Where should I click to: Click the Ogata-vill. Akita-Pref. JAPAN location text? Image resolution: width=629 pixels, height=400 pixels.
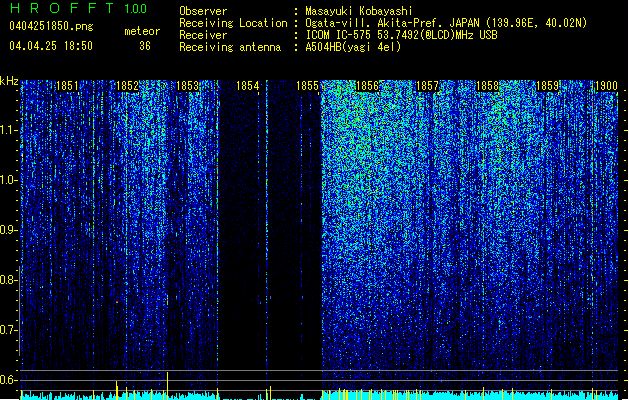tap(446, 23)
